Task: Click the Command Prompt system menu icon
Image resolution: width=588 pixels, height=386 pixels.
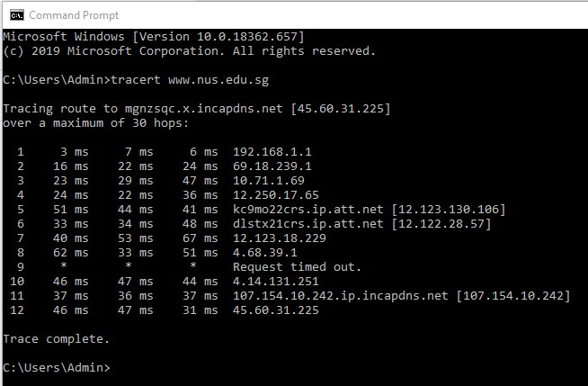Action: tap(14, 15)
